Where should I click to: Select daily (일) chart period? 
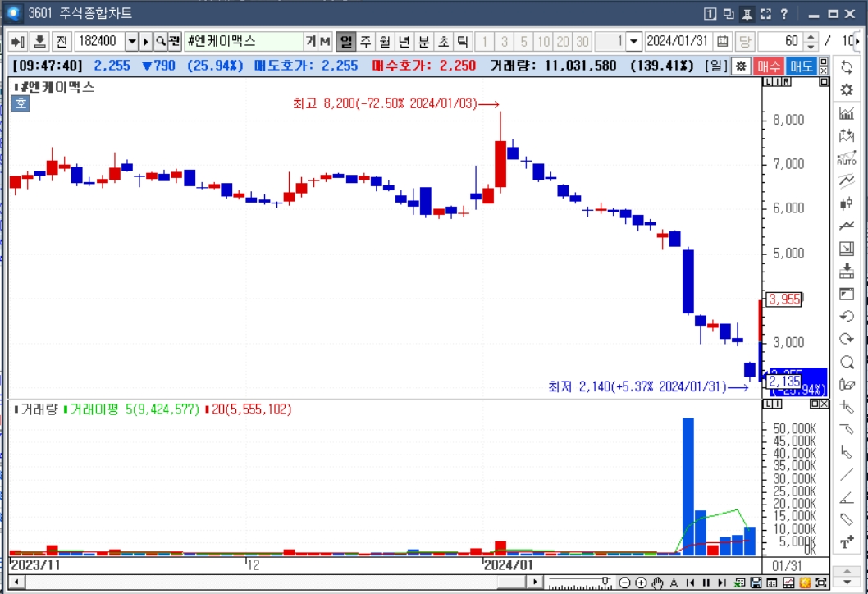tap(346, 41)
